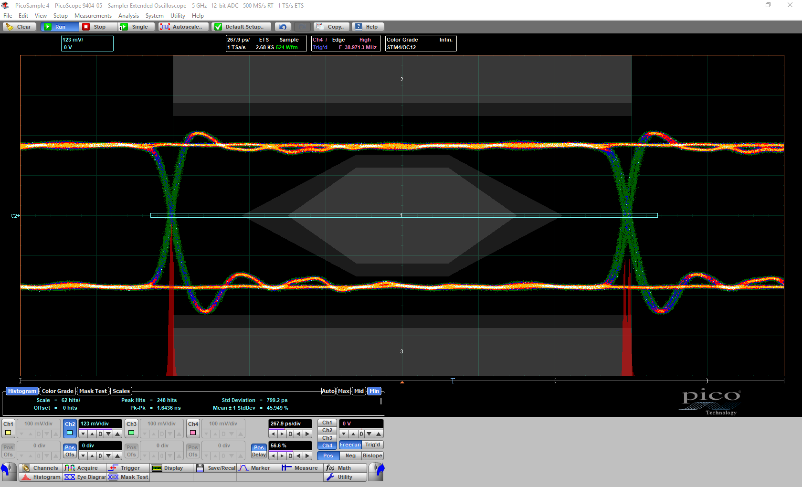Click the blue Undo arrow button
This screenshot has height=487, width=802.
click(x=283, y=27)
